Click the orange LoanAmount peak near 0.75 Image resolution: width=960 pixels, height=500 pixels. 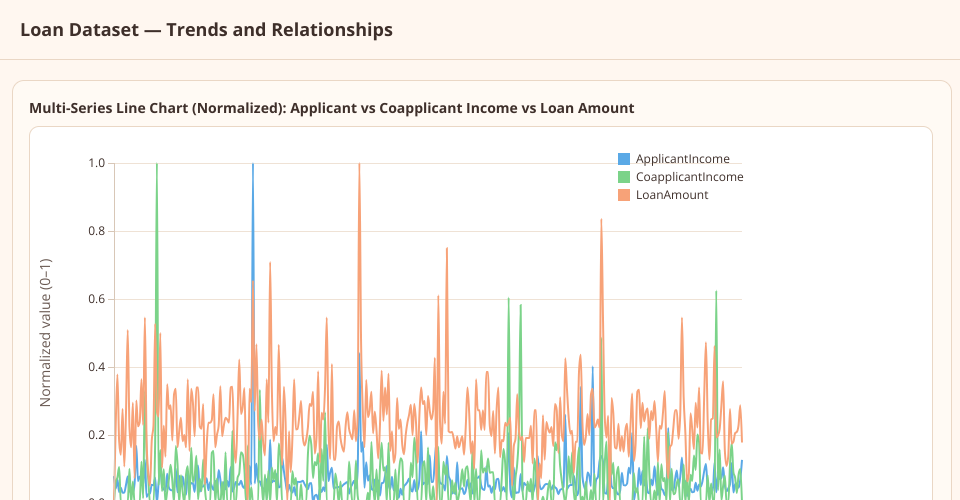(447, 250)
